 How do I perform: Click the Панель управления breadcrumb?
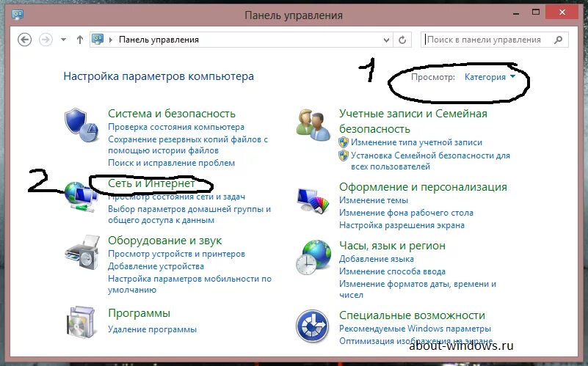tap(159, 40)
